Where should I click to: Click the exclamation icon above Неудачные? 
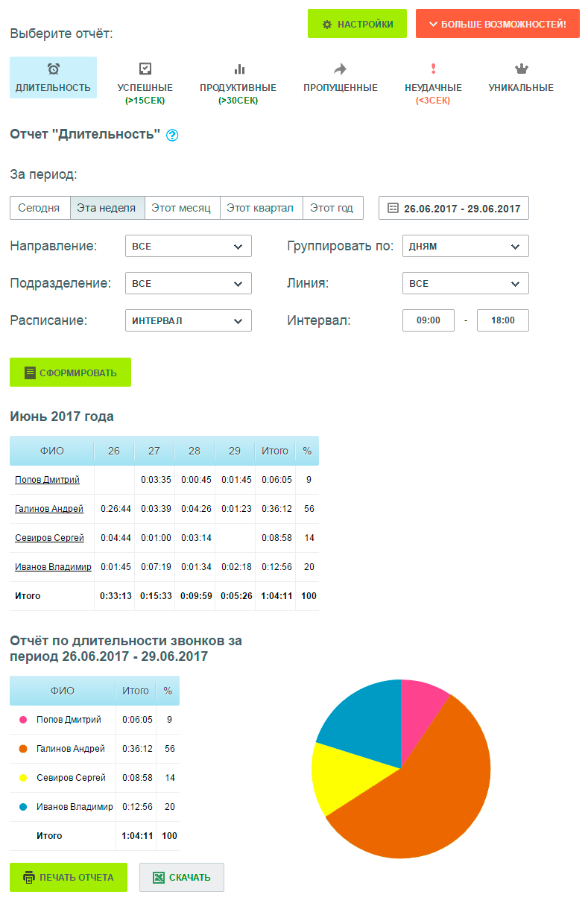click(x=433, y=69)
